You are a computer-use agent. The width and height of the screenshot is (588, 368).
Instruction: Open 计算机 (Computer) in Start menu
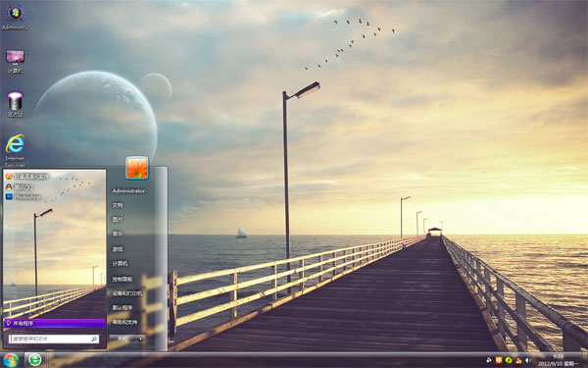point(120,264)
